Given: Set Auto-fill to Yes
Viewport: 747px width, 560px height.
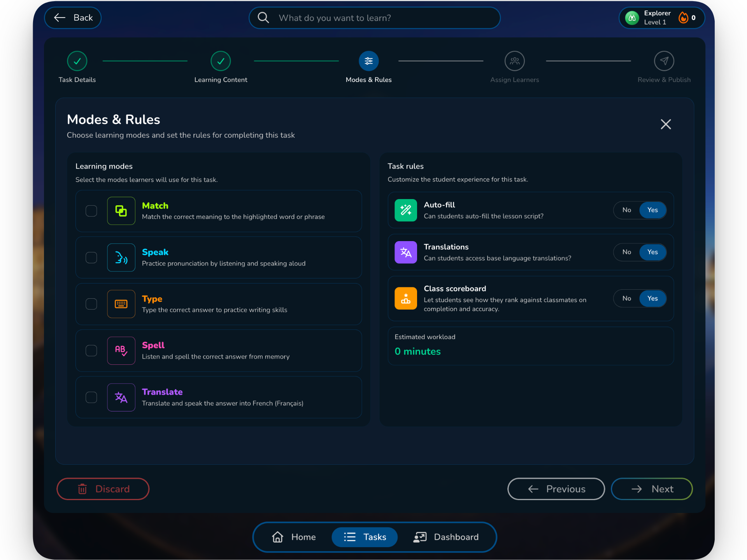Looking at the screenshot, I should pyautogui.click(x=652, y=210).
